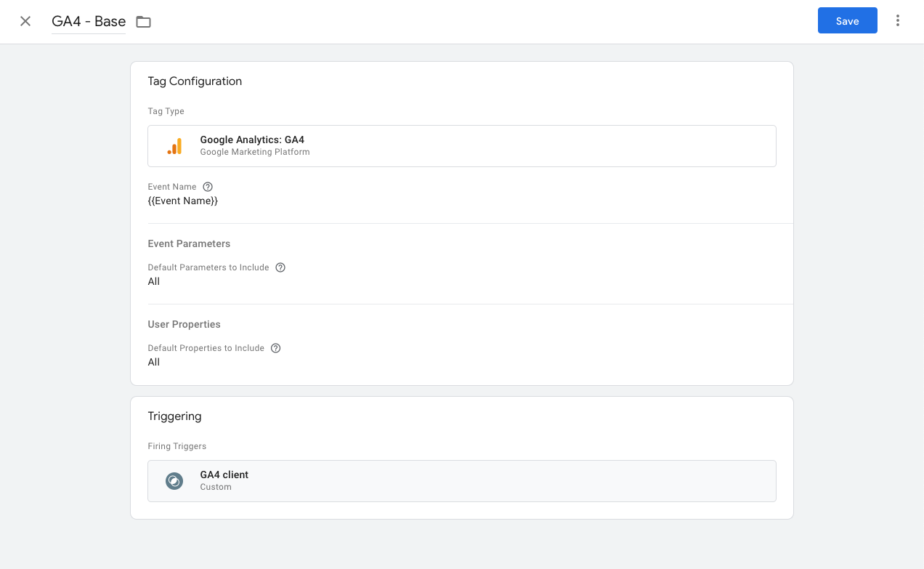Image resolution: width=924 pixels, height=569 pixels.
Task: Click the {{Event Name}} variable text
Action: [x=182, y=201]
